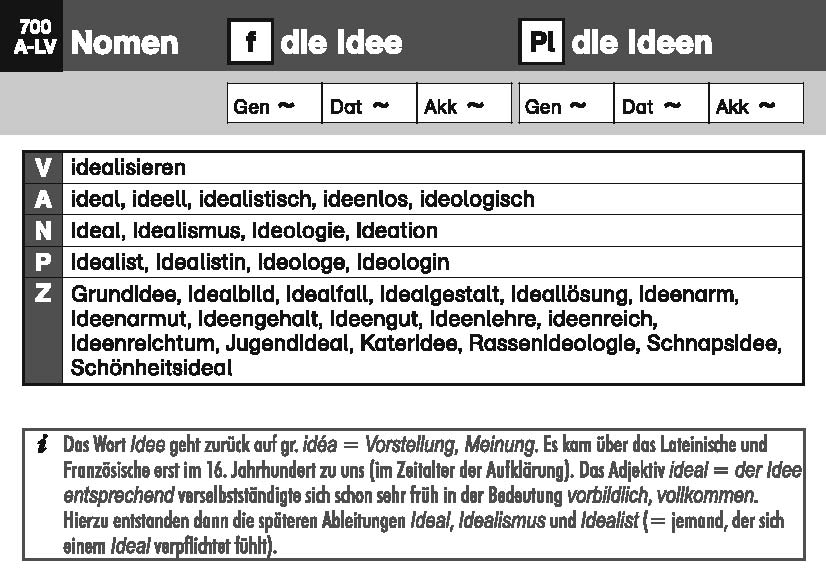The height and width of the screenshot is (588, 826).
Task: Click the 'Nomen' header title
Action: pyautogui.click(x=125, y=43)
